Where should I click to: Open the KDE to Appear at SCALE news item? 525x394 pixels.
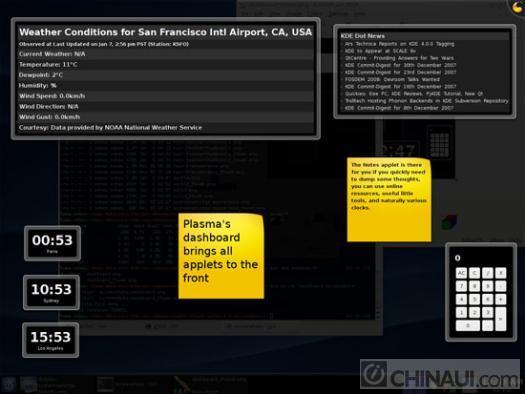pos(380,51)
